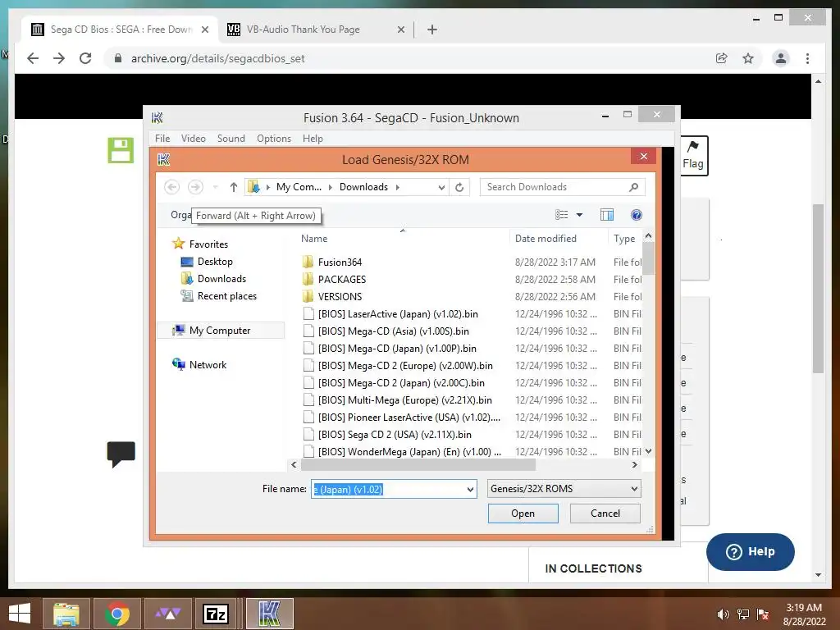
Task: Select the PACKAGES folder
Action: 342,279
